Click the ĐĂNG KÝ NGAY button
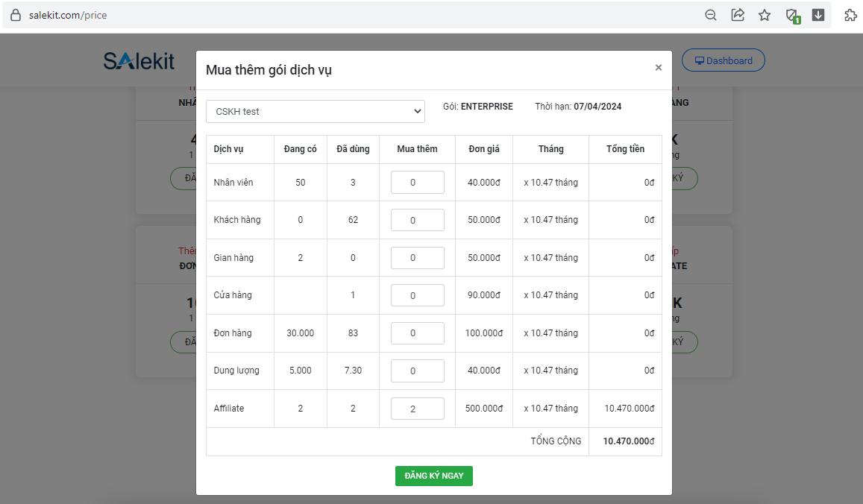 (433, 476)
